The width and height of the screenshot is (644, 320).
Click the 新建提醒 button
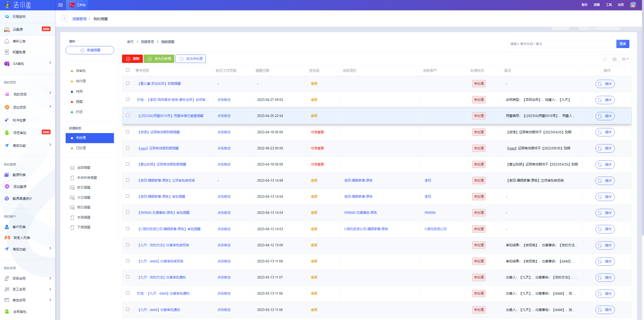click(x=90, y=50)
